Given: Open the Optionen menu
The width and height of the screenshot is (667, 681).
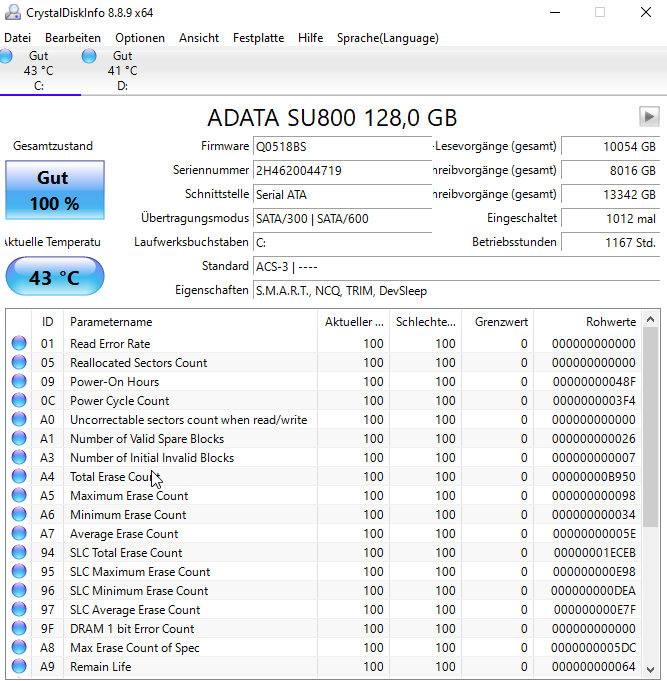Looking at the screenshot, I should point(140,38).
